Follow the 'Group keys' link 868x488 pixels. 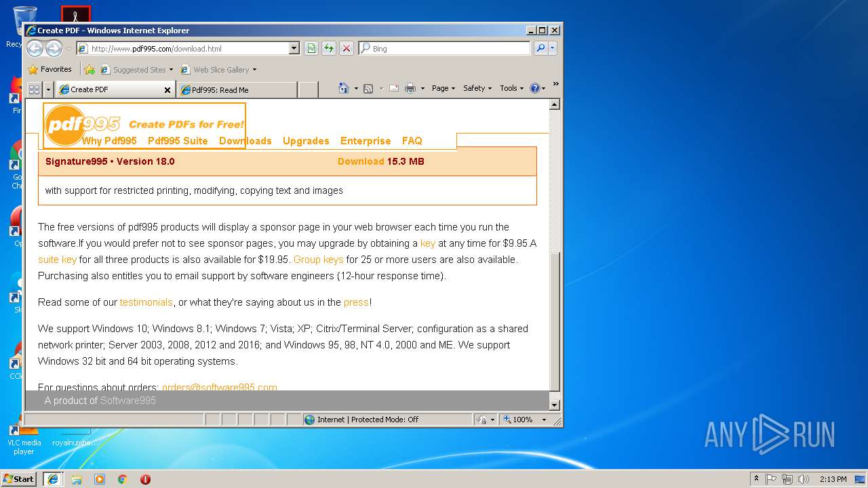(x=318, y=260)
